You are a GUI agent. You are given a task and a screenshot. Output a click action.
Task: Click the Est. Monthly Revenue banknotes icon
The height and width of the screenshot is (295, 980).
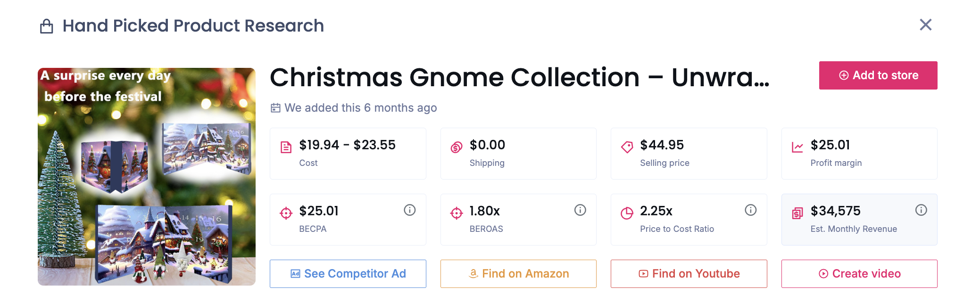pyautogui.click(x=797, y=213)
